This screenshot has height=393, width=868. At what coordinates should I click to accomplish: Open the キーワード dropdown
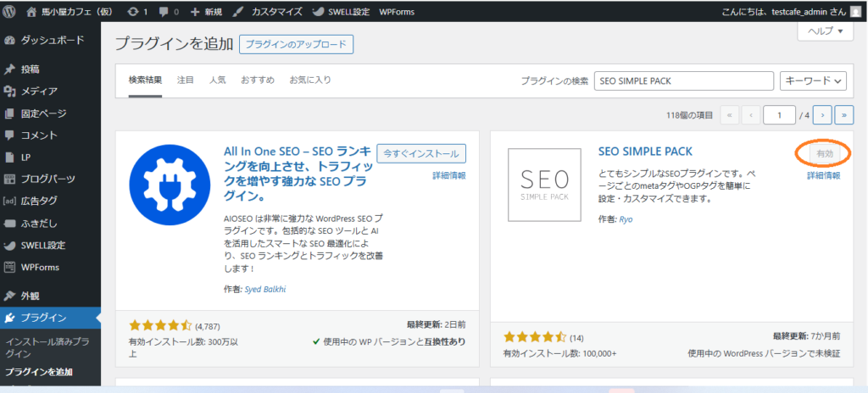814,80
